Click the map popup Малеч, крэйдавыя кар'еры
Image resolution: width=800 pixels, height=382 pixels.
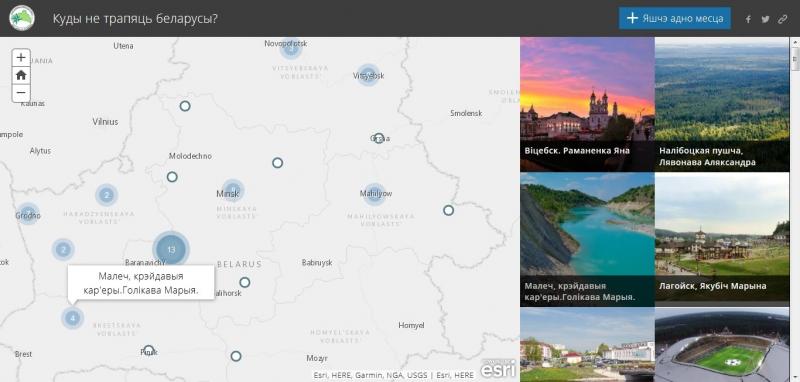pyautogui.click(x=141, y=283)
